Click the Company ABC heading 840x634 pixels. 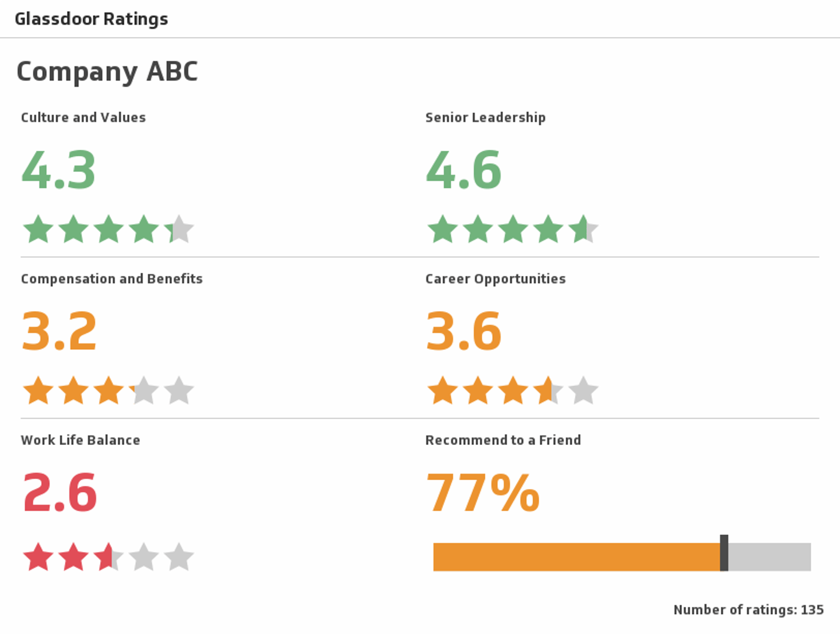tap(107, 72)
